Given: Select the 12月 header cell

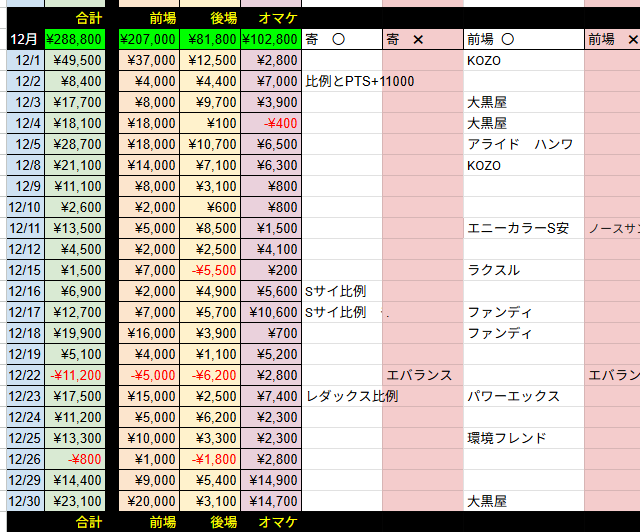Looking at the screenshot, I should click(25, 39).
